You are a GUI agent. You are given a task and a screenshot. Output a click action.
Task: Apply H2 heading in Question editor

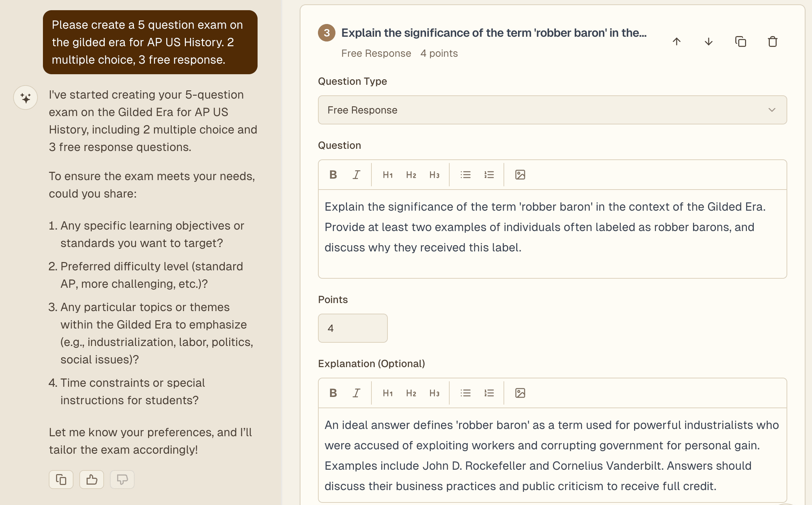coord(411,175)
